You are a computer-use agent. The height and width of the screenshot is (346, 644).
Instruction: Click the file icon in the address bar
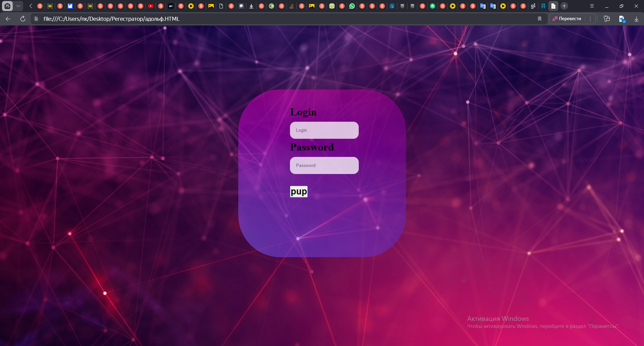[x=36, y=19]
